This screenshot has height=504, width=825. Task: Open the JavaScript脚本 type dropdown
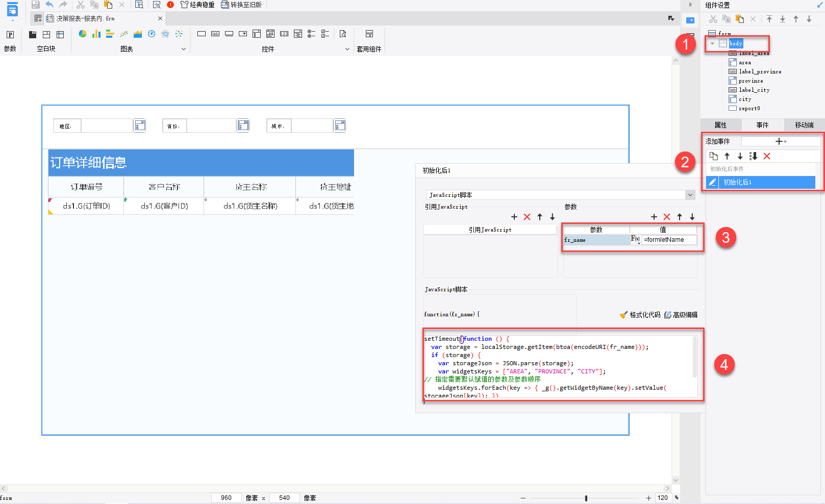tap(690, 195)
